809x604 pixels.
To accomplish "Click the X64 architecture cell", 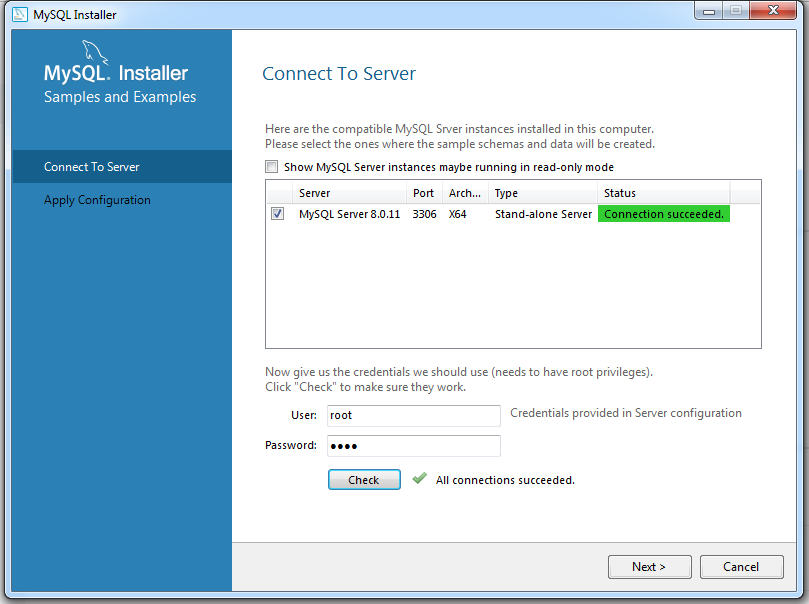I will click(x=458, y=214).
